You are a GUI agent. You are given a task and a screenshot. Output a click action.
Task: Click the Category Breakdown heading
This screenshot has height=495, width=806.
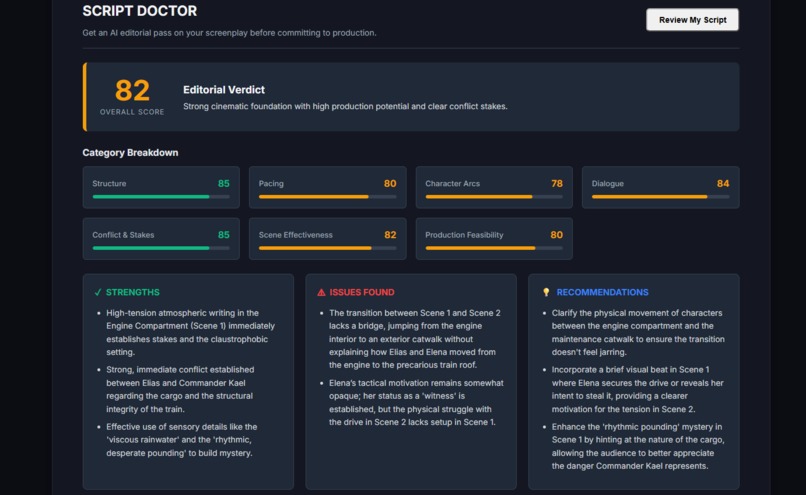click(130, 153)
